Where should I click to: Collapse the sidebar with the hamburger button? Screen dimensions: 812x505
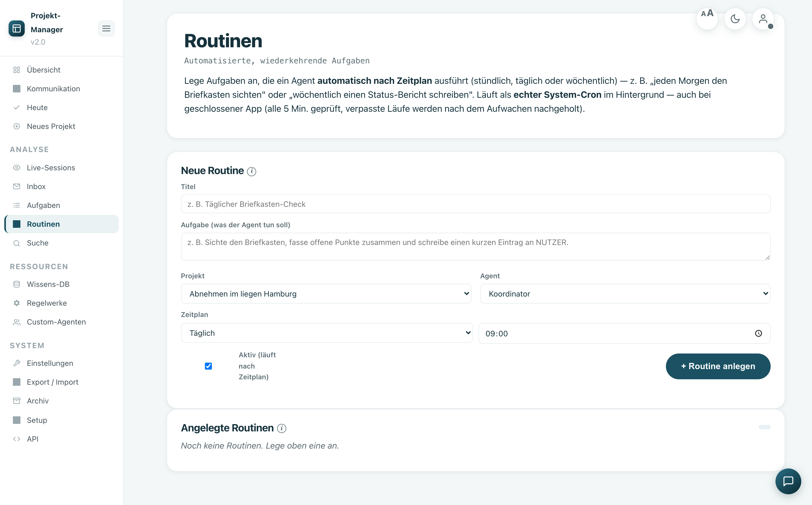106,28
